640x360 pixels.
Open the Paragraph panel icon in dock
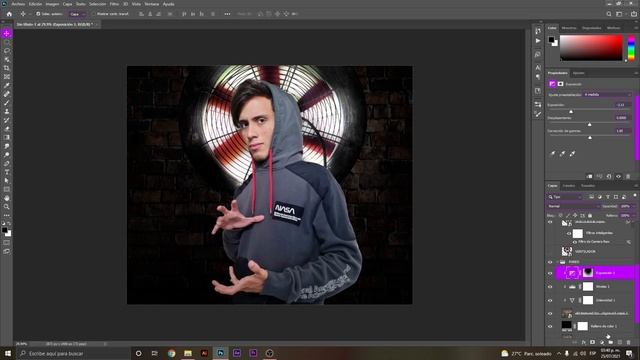[538, 77]
